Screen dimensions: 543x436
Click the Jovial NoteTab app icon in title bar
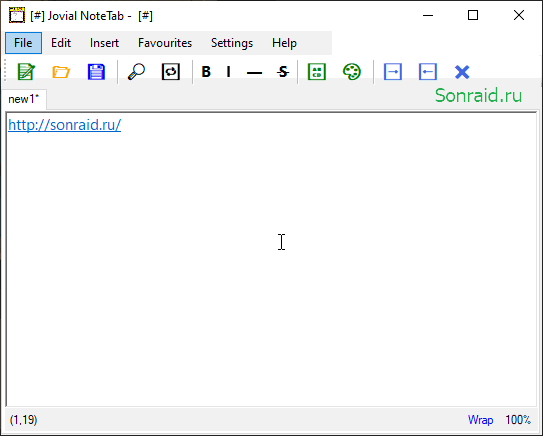point(17,15)
